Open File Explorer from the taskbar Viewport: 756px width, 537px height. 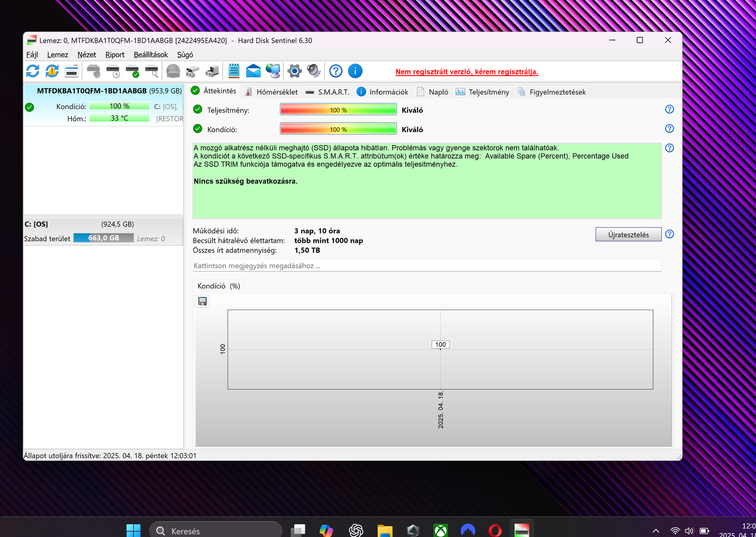pos(385,530)
